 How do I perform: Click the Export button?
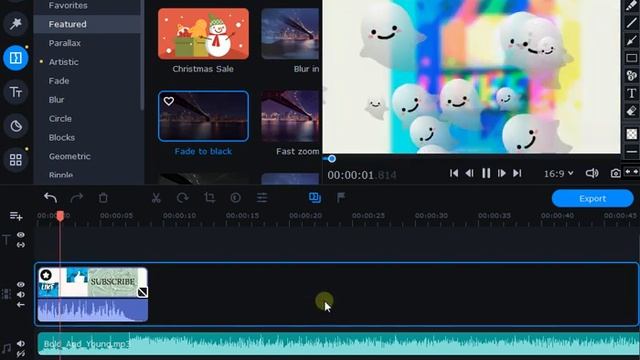click(x=592, y=198)
